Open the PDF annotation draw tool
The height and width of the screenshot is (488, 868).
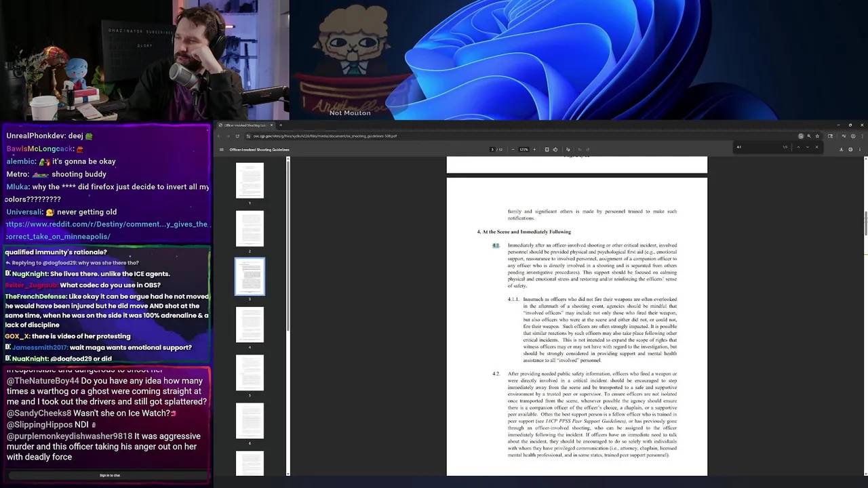(x=568, y=149)
